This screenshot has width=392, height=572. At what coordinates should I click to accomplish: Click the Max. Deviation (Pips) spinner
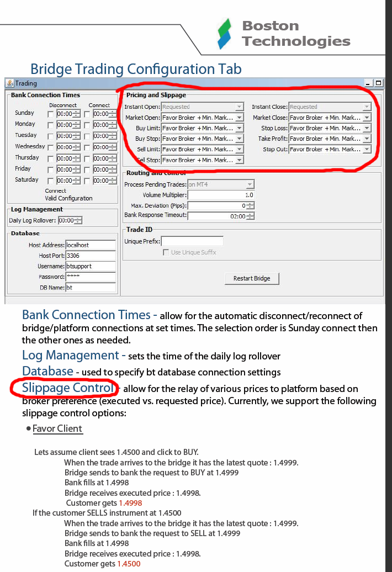point(221,206)
